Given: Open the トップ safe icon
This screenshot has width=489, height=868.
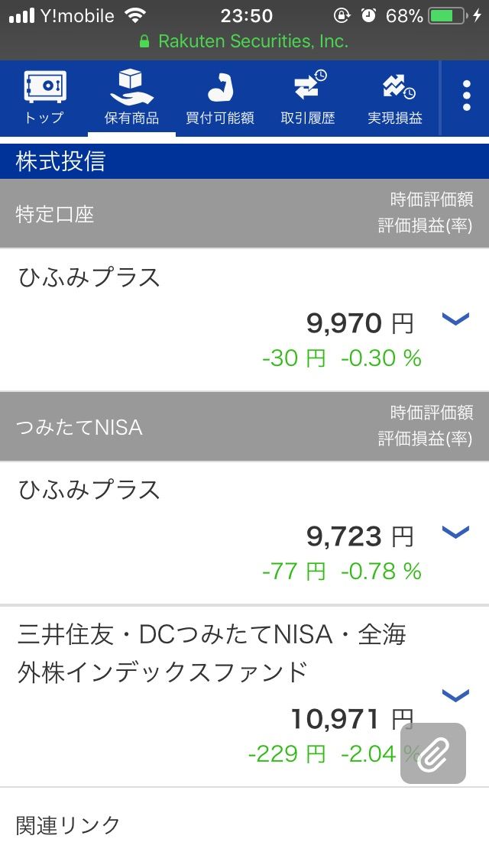Looking at the screenshot, I should coord(44,87).
